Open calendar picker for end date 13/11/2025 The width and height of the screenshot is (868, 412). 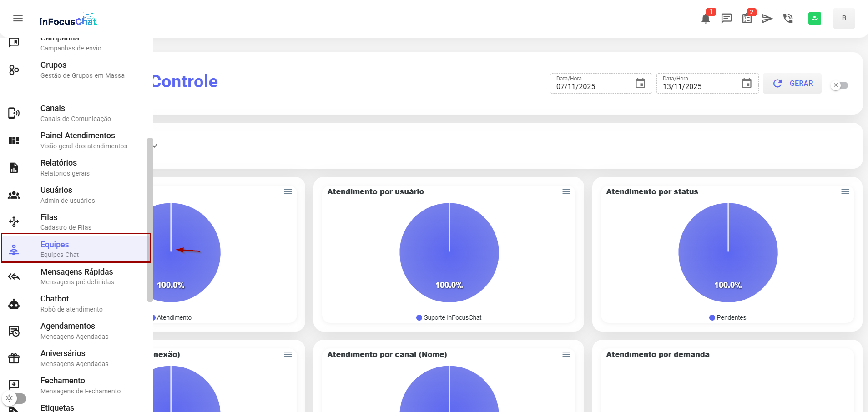(747, 83)
